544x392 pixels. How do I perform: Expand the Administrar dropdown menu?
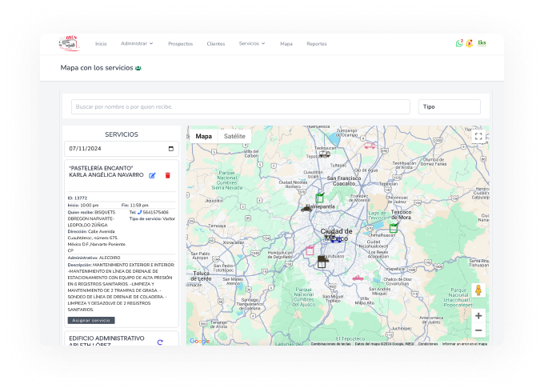(x=137, y=43)
